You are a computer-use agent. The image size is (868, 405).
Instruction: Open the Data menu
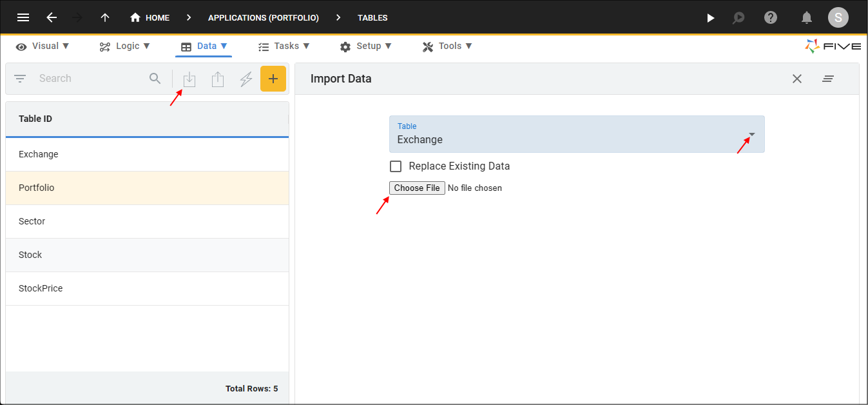(204, 46)
